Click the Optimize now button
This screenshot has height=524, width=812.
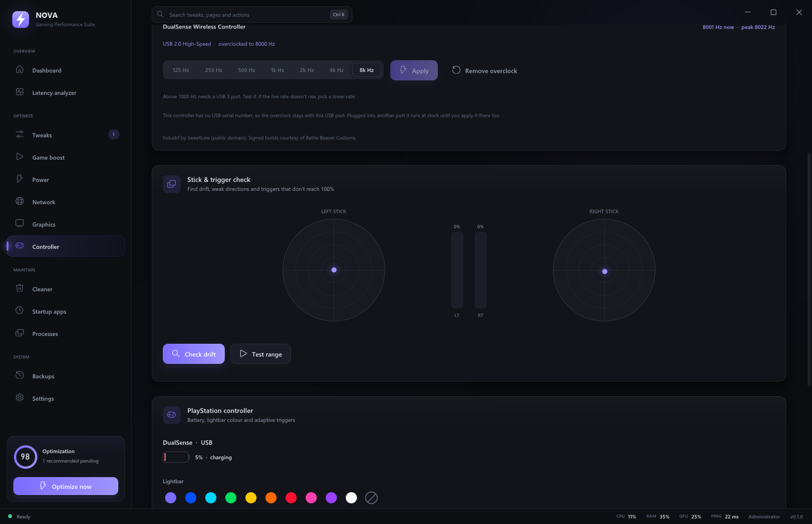coord(66,486)
